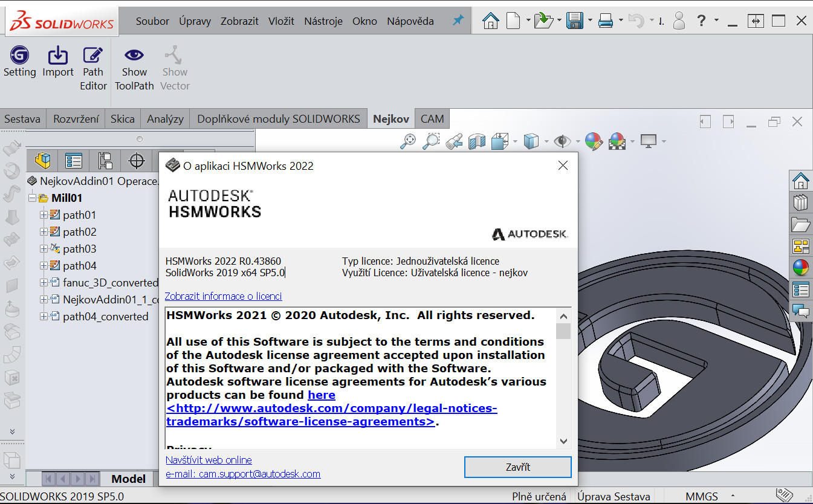Open the FeatureManager design tree tab
The width and height of the screenshot is (813, 504).
tap(42, 161)
